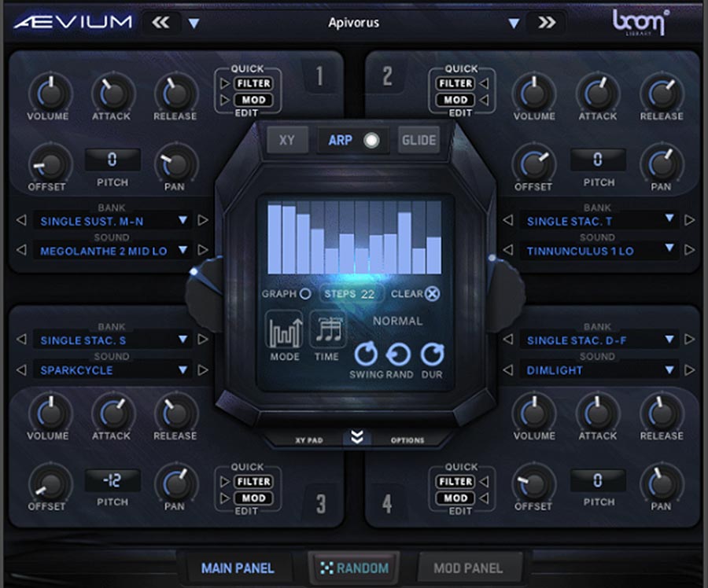Open the arpeggiator TIME note icon
708x588 pixels.
pyautogui.click(x=328, y=330)
